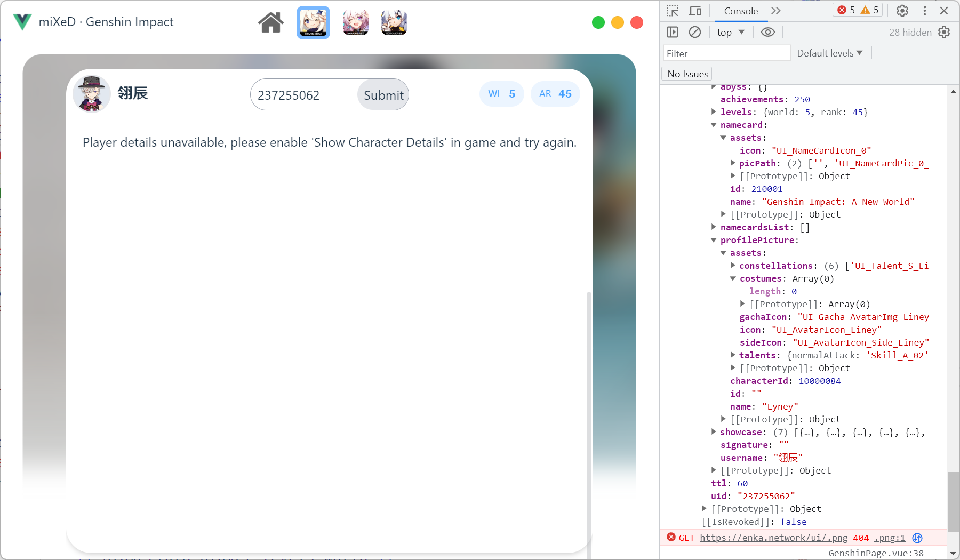Clear the console with the clear icon
The height and width of the screenshot is (560, 960).
pyautogui.click(x=694, y=32)
